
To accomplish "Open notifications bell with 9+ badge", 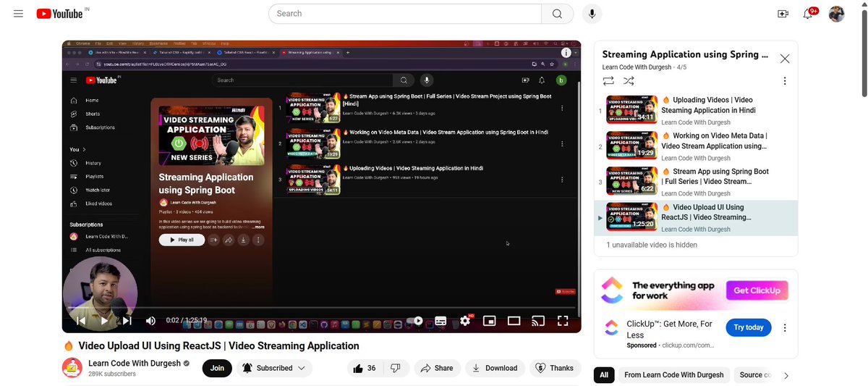I will pos(809,14).
